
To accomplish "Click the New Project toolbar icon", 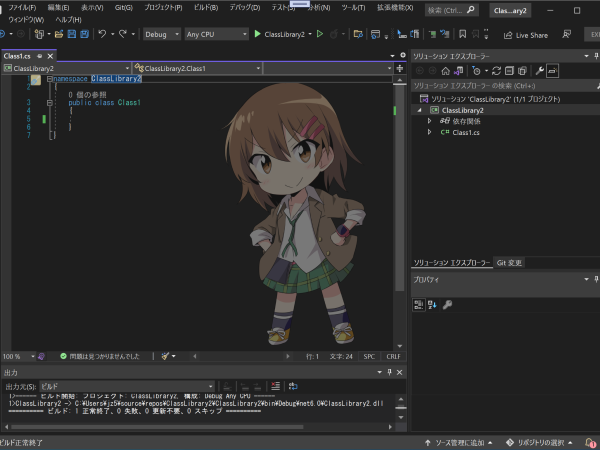I will click(39, 34).
